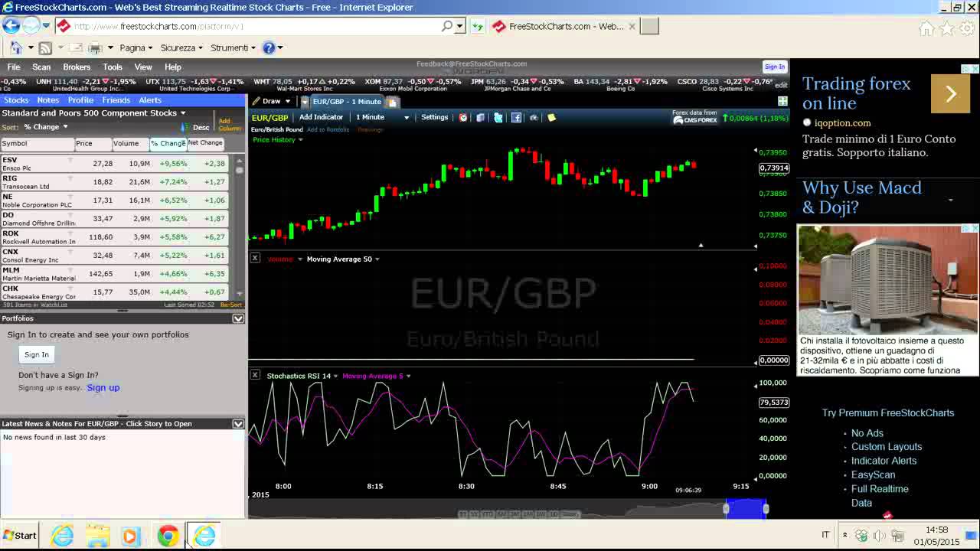Viewport: 980px width, 551px height.
Task: Select the RIG Transocean Ltd row
Action: click(115, 182)
